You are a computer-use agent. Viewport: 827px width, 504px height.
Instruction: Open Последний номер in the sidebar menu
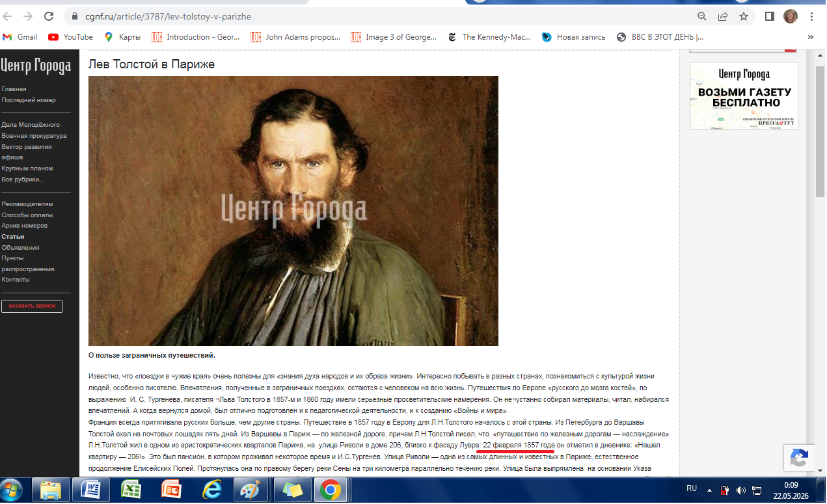(x=29, y=100)
